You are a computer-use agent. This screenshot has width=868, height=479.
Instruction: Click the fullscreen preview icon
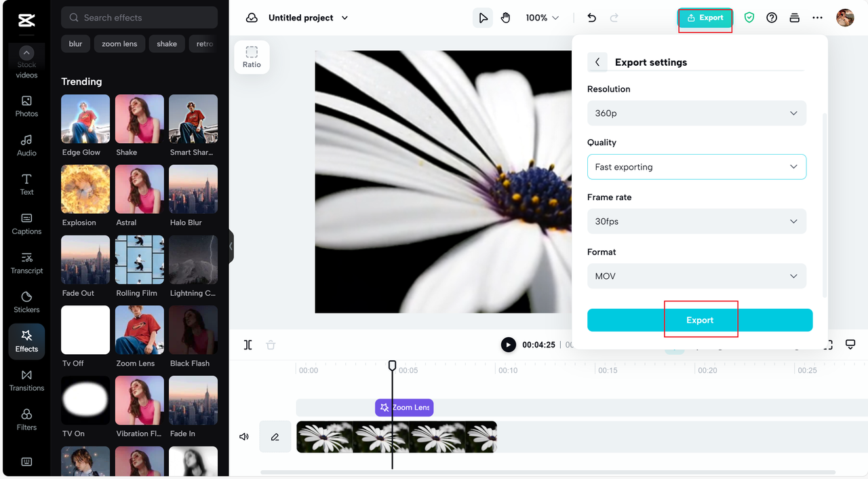point(828,345)
